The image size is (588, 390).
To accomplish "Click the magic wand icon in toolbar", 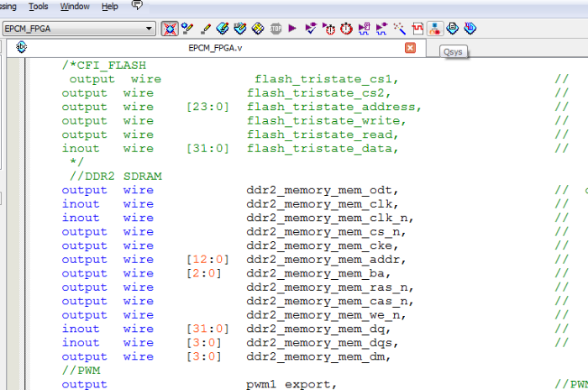I will 400,29.
